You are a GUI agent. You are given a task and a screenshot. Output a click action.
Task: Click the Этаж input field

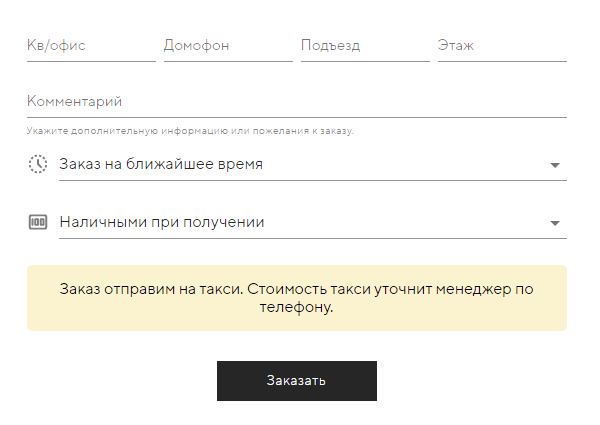click(502, 46)
